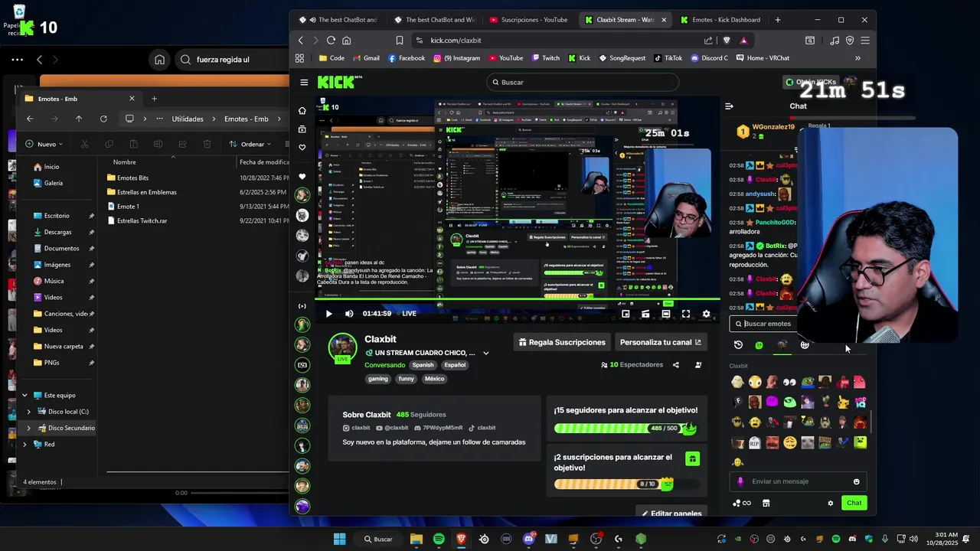Collapse the chat panel icon

tap(729, 106)
